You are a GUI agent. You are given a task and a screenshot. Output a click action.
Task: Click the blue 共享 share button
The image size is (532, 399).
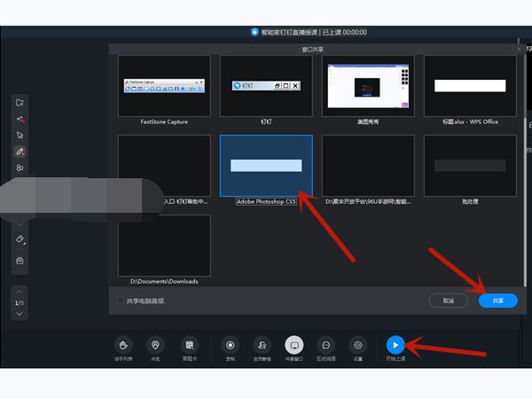(x=497, y=301)
